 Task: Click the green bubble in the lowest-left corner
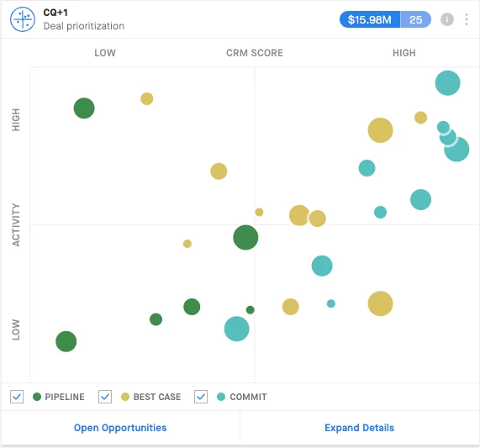(x=66, y=341)
